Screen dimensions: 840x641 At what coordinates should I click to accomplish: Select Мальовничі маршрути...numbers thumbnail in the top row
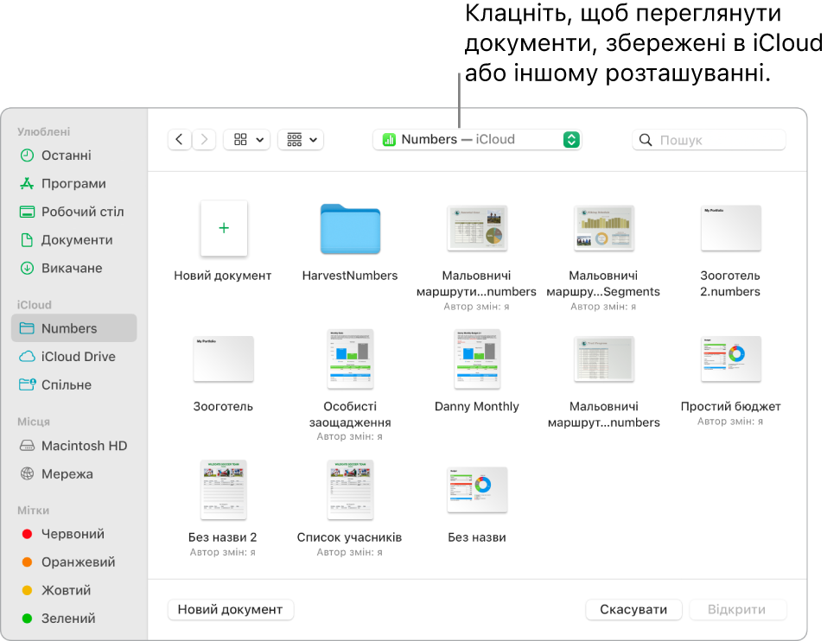click(477, 228)
